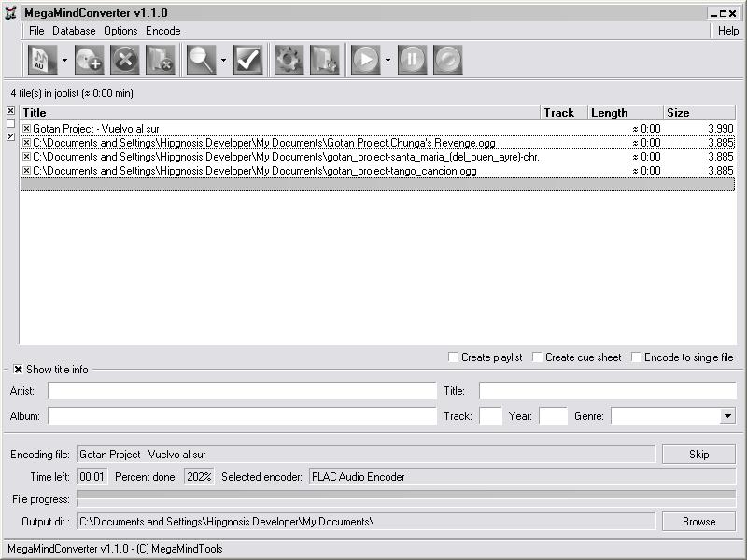The width and height of the screenshot is (747, 560).
Task: Open the Encode menu
Action: coord(162,31)
